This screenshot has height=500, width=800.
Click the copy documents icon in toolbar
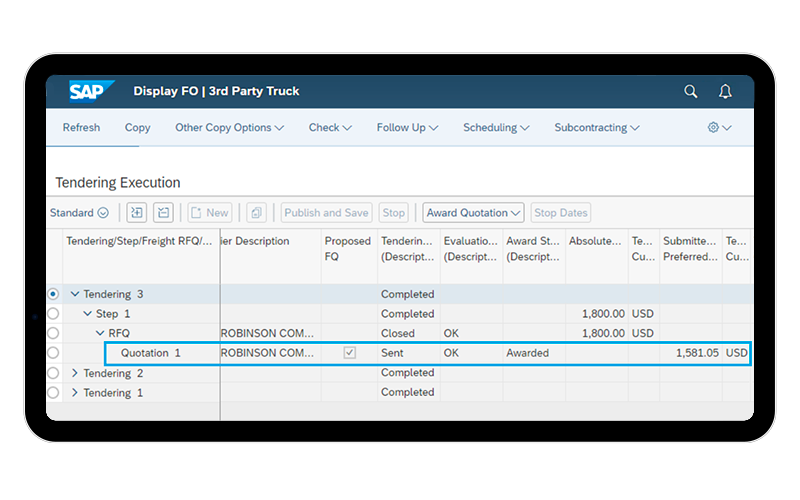257,212
